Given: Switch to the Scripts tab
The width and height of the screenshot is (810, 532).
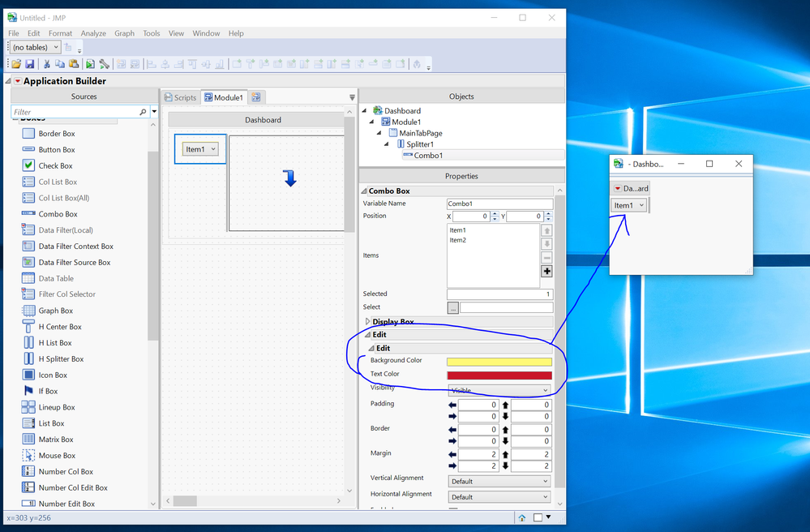Looking at the screenshot, I should pyautogui.click(x=181, y=97).
